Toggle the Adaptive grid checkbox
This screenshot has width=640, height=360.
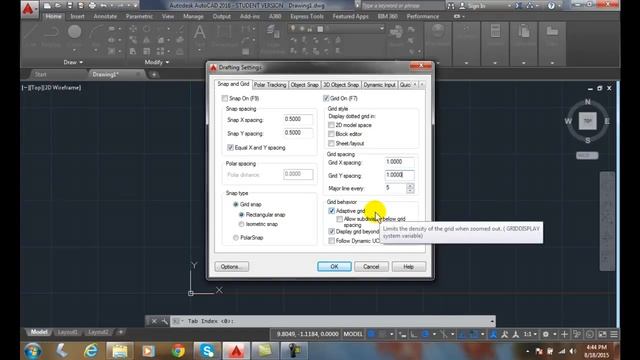click(x=331, y=211)
